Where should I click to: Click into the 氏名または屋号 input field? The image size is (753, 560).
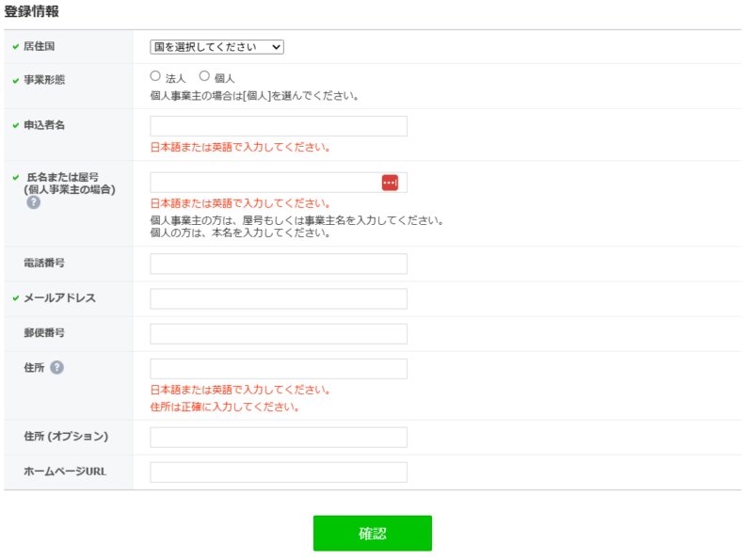coord(264,183)
